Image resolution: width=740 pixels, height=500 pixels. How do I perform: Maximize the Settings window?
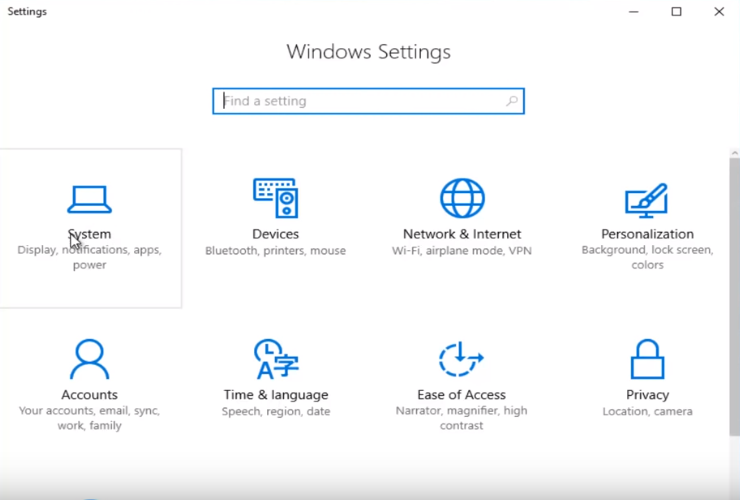(x=676, y=11)
